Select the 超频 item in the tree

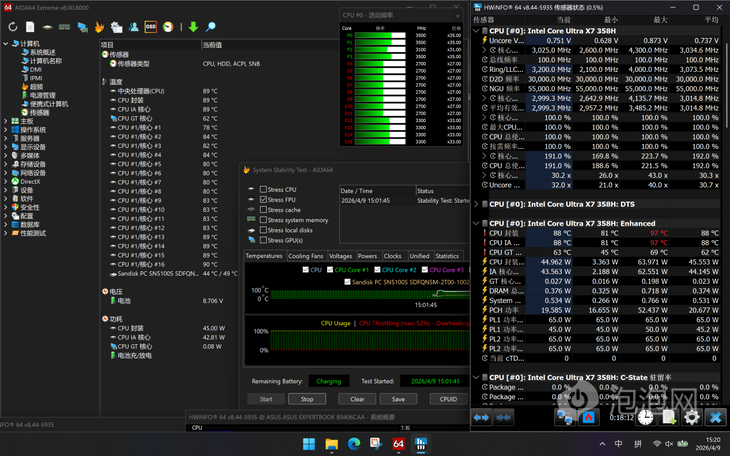[36, 87]
